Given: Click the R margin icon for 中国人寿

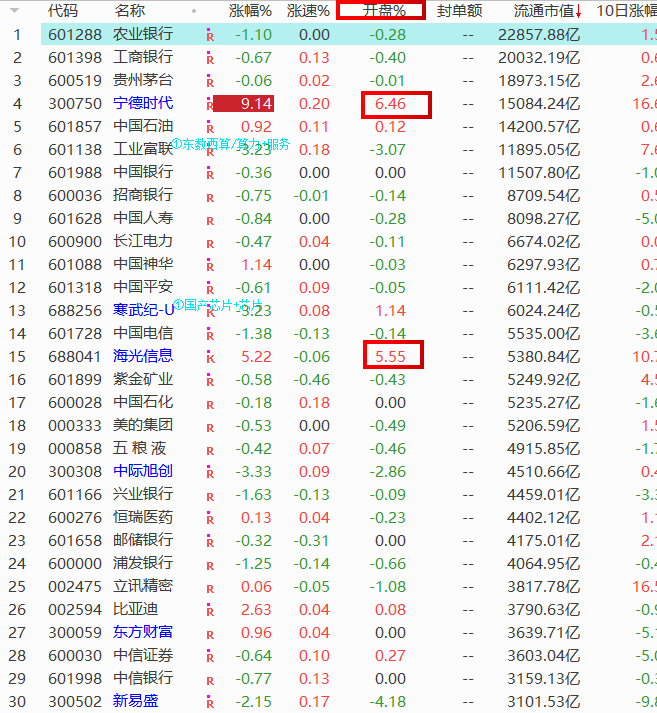Looking at the screenshot, I should pyautogui.click(x=210, y=220).
